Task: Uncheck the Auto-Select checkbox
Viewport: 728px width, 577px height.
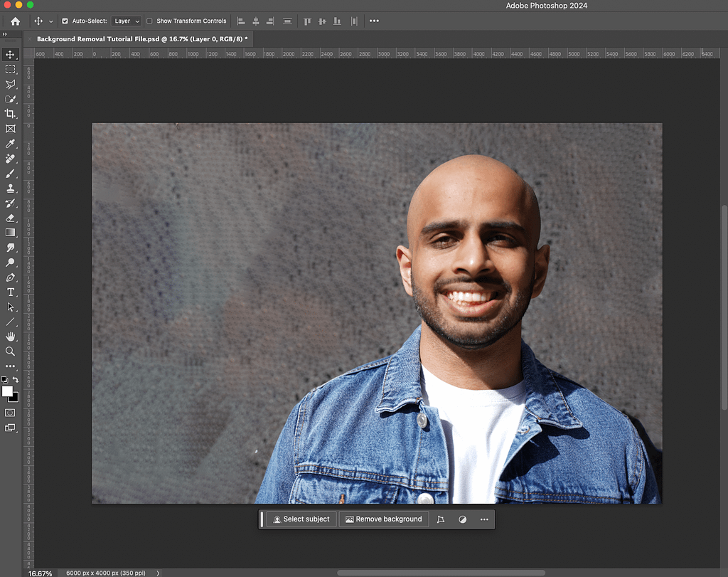Action: click(x=65, y=21)
